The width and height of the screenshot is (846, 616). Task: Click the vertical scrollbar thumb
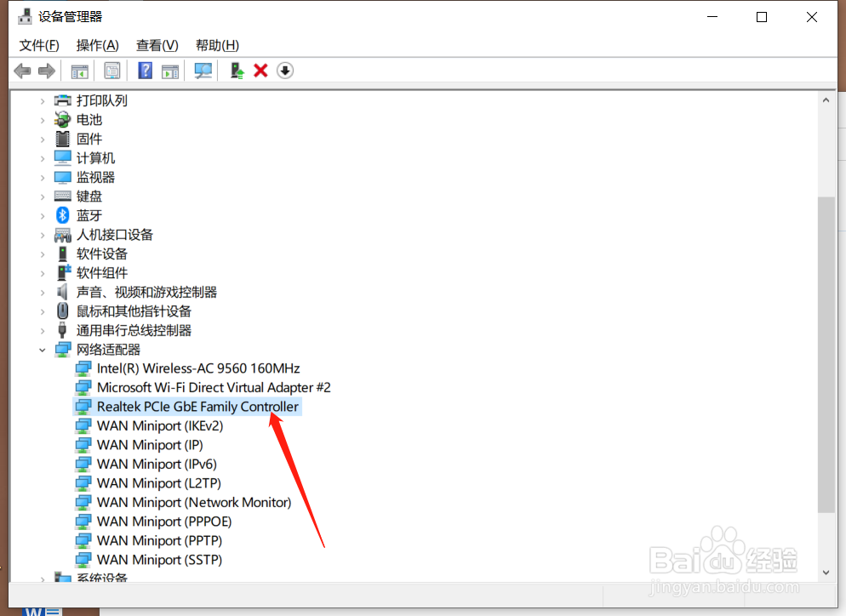pyautogui.click(x=826, y=355)
